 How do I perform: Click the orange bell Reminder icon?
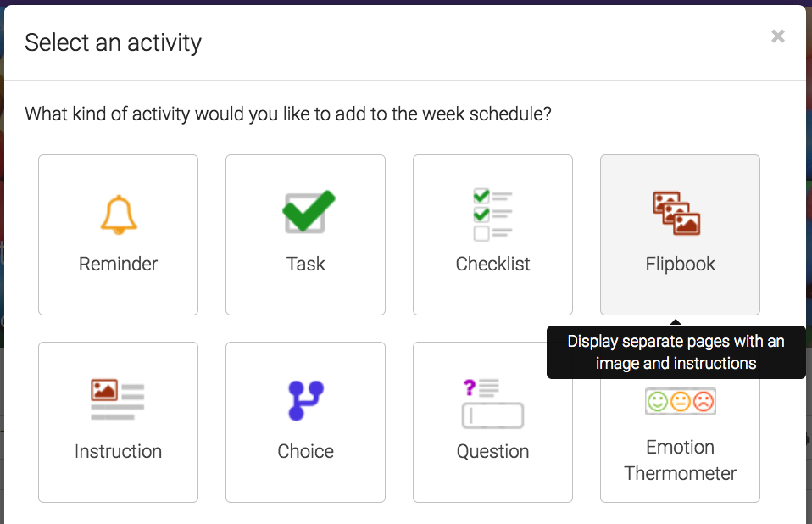(118, 215)
